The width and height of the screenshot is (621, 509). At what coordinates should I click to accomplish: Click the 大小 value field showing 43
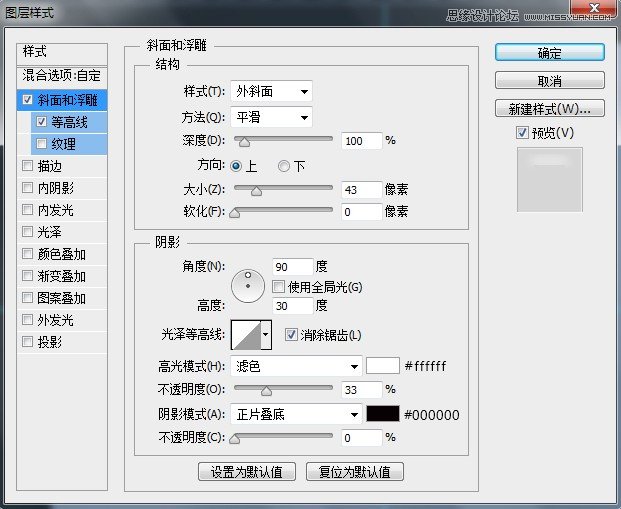point(362,190)
